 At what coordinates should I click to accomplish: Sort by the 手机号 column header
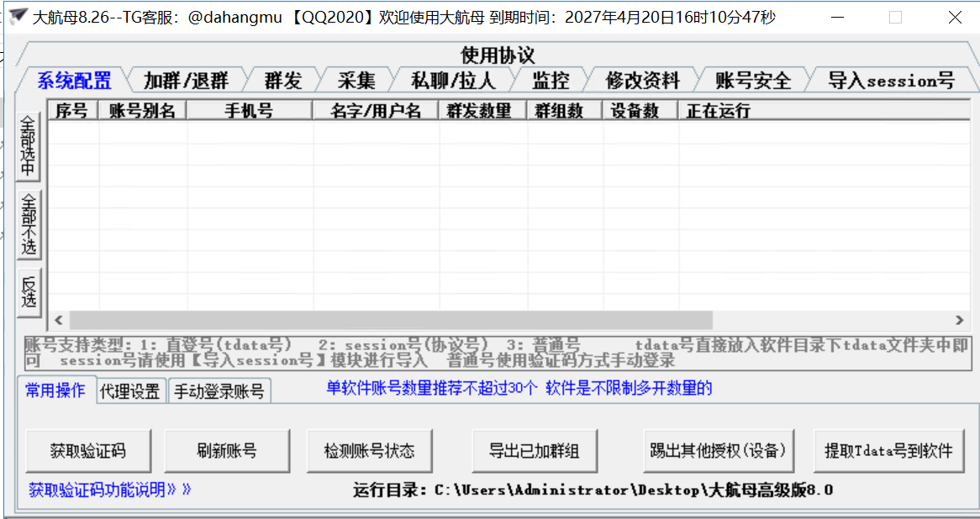pos(249,111)
